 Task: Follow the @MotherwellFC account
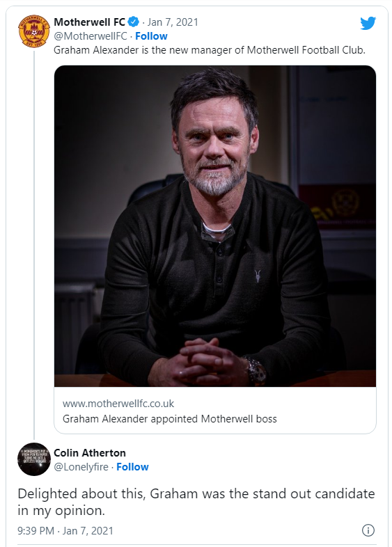point(151,36)
